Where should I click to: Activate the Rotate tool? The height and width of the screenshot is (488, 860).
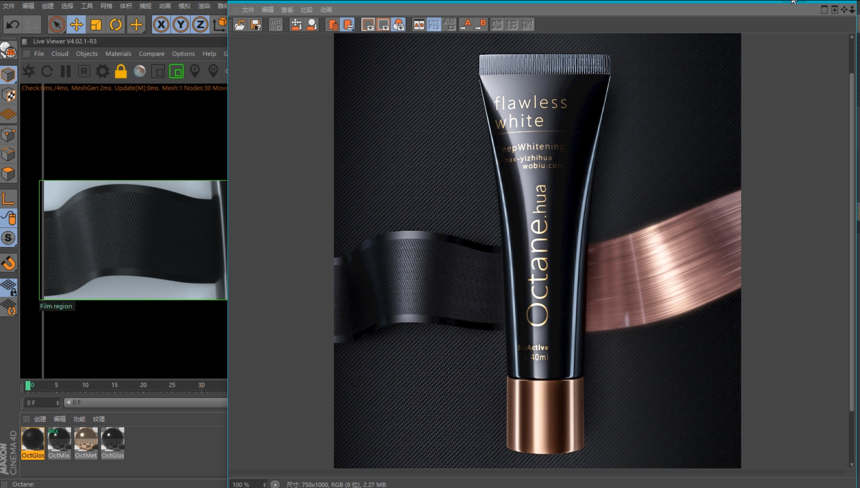coord(116,24)
